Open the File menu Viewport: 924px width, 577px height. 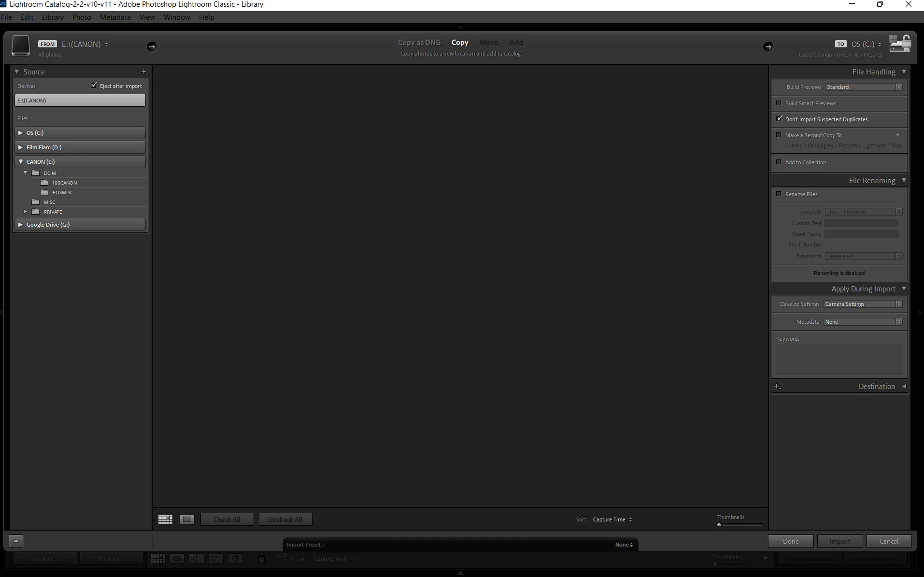6,17
